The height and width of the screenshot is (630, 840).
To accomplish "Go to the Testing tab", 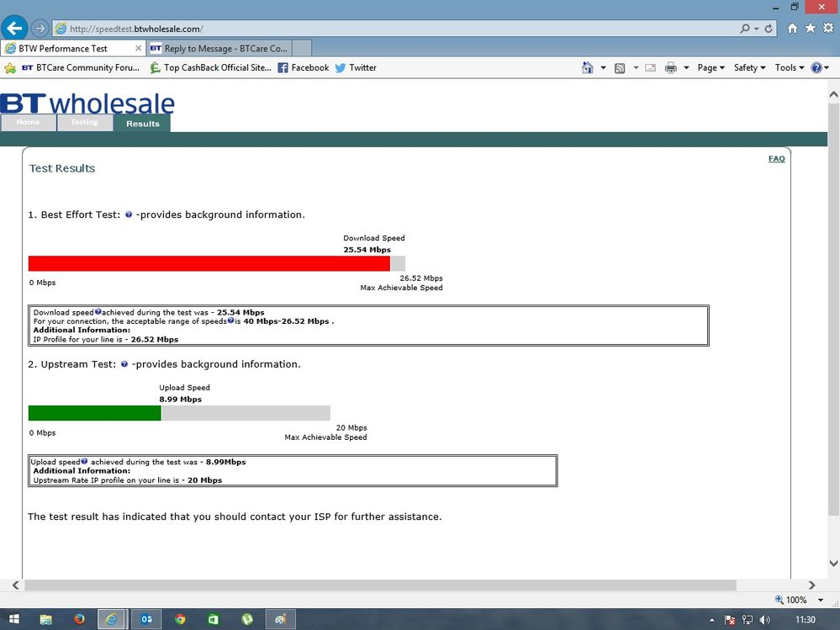I will point(85,122).
